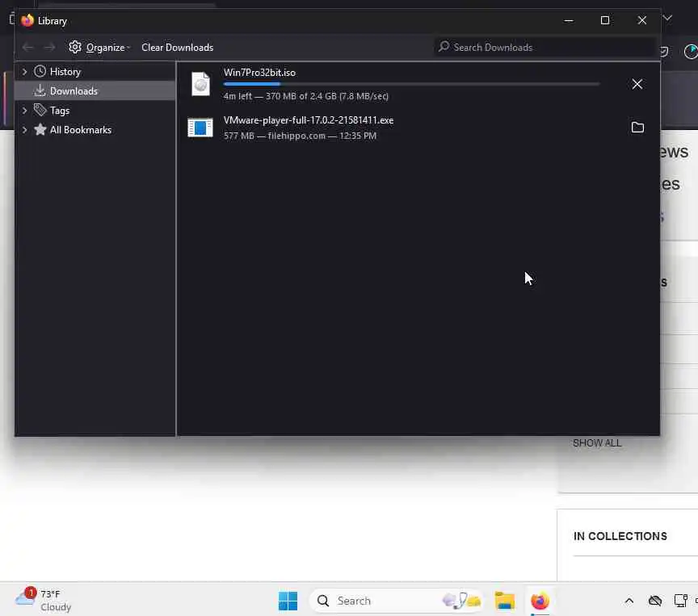Image resolution: width=698 pixels, height=616 pixels.
Task: Open the weather widget showing 73°F Cloudy
Action: coord(43,600)
